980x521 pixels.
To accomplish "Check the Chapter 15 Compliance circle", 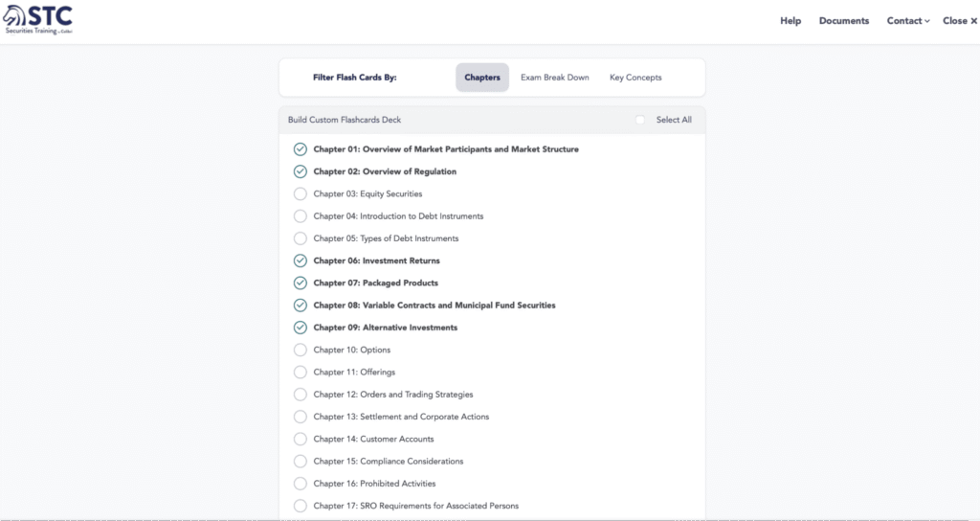I will [300, 461].
